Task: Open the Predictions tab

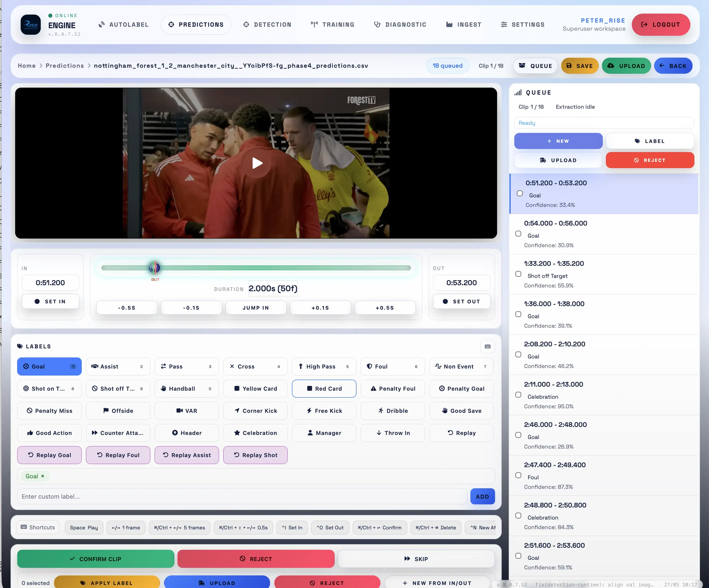Action: 196,25
